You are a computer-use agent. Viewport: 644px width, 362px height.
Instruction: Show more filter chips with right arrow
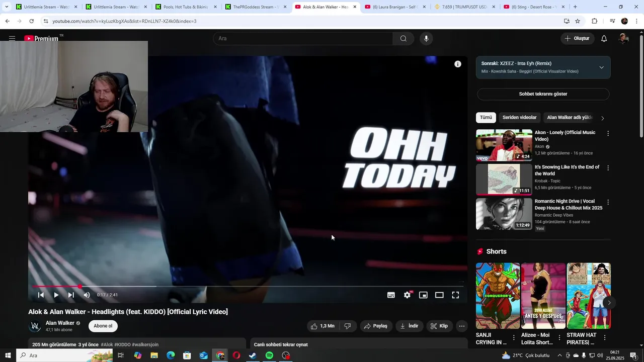pyautogui.click(x=603, y=118)
